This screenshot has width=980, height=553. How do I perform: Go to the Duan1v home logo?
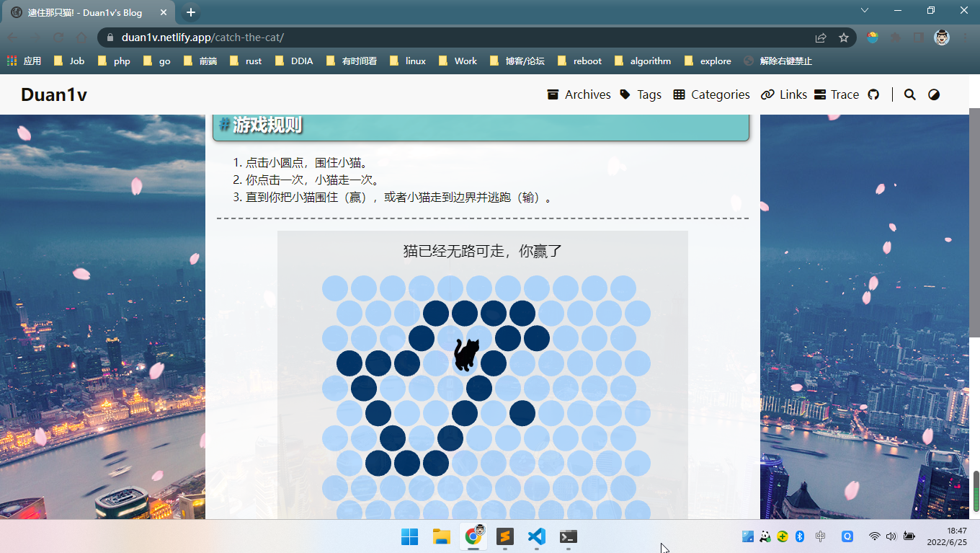54,94
